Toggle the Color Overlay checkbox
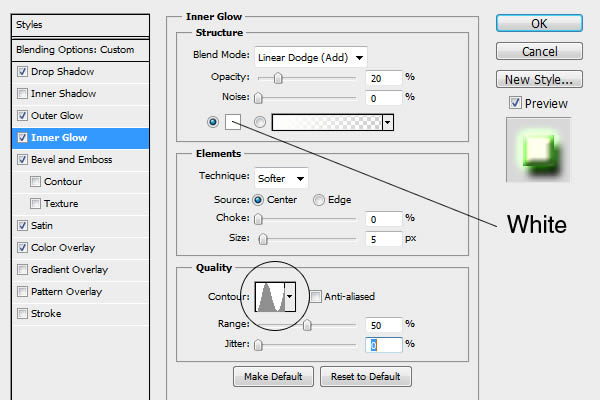This screenshot has width=600, height=400. (22, 248)
